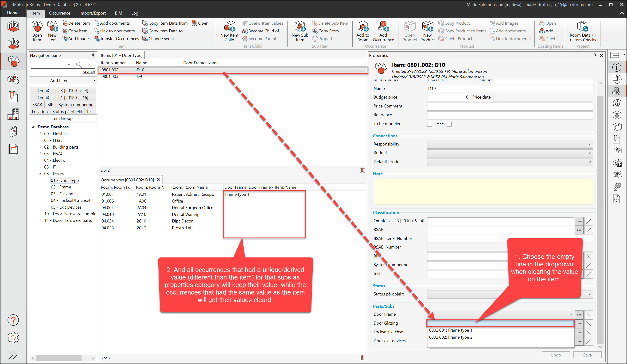Open settings gear in left sidebar
This screenshot has height=364, width=627.
click(13, 338)
